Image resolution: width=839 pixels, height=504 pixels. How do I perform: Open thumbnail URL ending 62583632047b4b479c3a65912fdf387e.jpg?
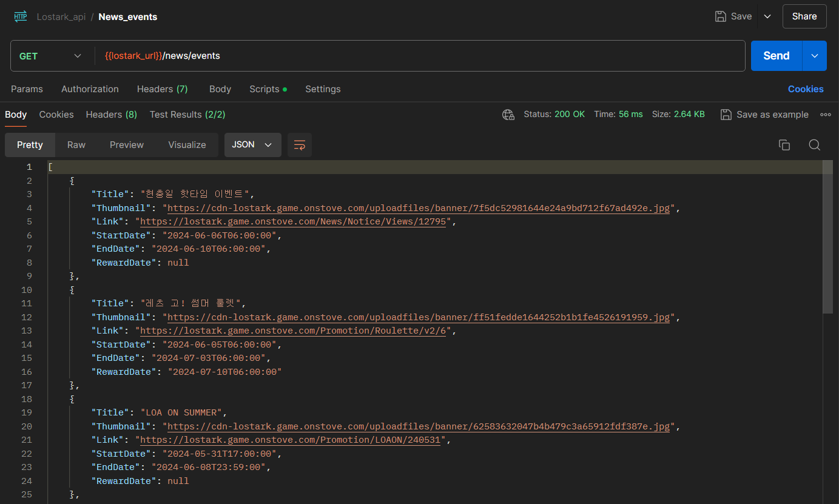[x=419, y=426]
